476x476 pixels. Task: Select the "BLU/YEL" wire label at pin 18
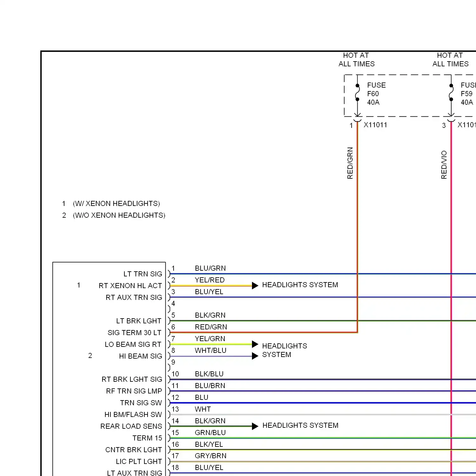[x=209, y=467]
